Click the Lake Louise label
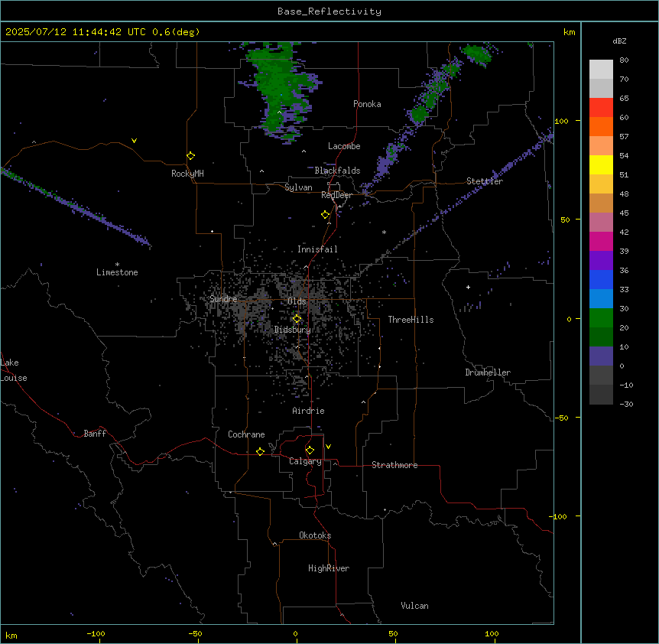Screen dimensions: 659x644 point(14,370)
